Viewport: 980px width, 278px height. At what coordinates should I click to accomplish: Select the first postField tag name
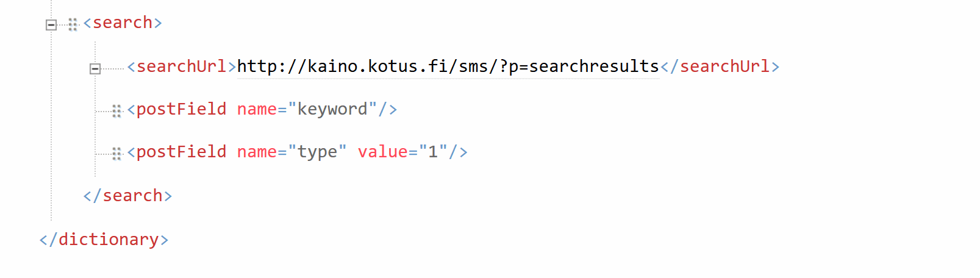[x=181, y=110]
